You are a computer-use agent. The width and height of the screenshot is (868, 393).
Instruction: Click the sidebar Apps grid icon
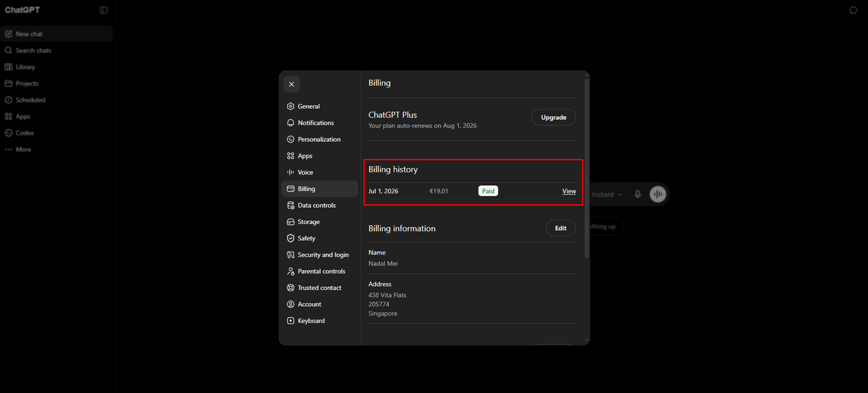pos(9,117)
